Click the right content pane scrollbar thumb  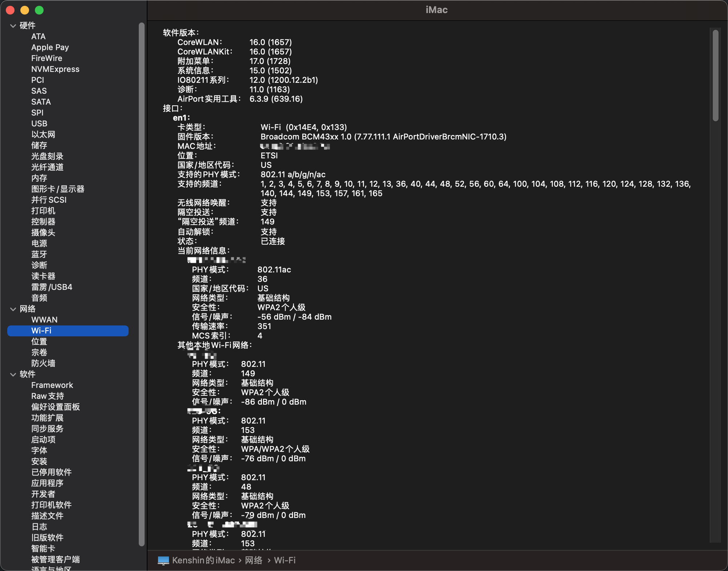point(715,75)
